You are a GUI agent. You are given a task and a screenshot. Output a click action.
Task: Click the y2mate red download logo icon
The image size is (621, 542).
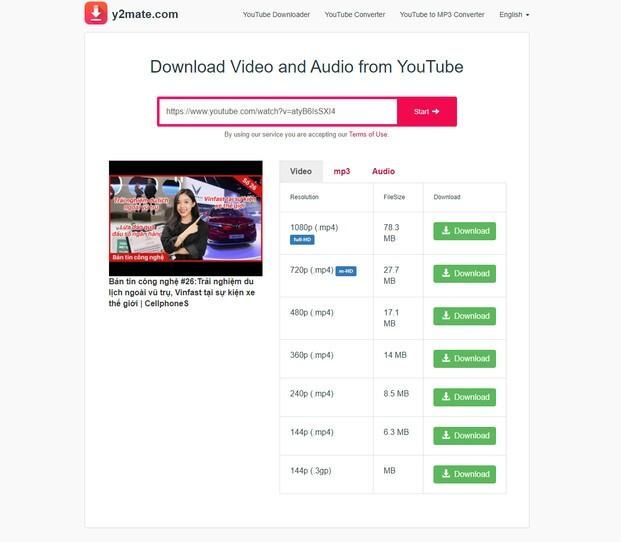96,14
